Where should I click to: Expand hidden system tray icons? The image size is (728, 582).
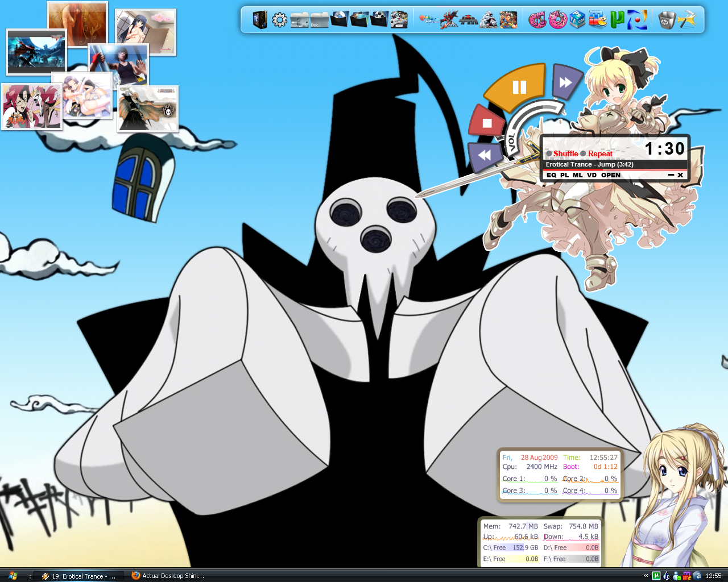click(646, 576)
